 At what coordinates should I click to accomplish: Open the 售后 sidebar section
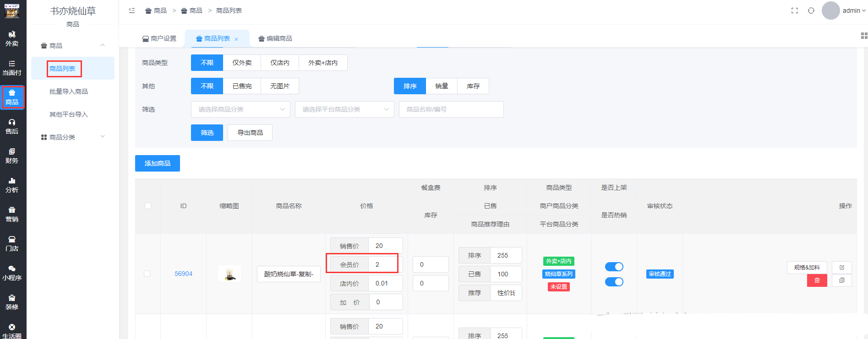click(12, 127)
